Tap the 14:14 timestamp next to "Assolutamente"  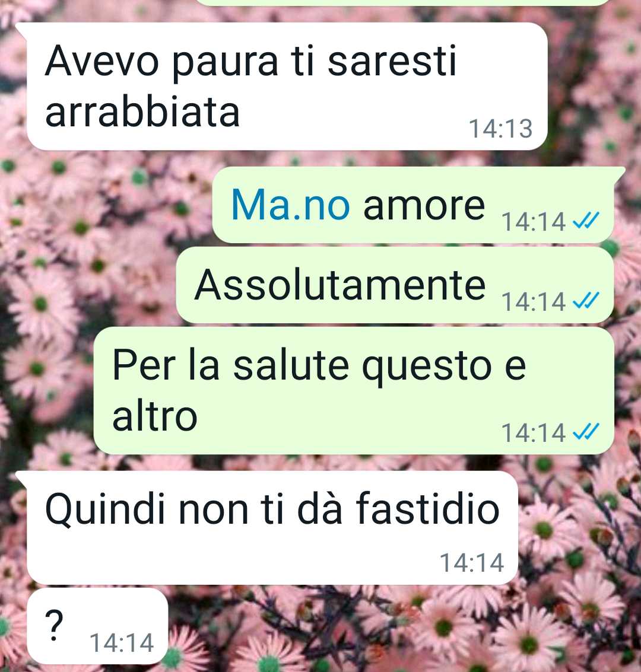point(533,302)
